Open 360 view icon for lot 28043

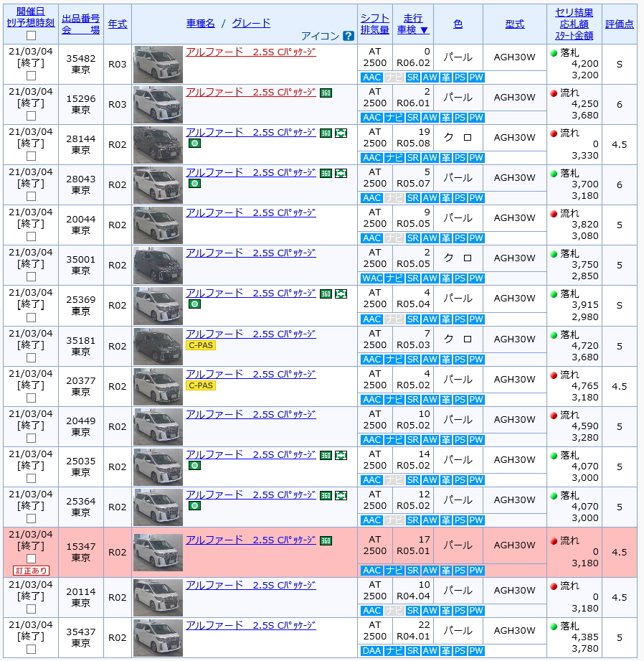(326, 173)
